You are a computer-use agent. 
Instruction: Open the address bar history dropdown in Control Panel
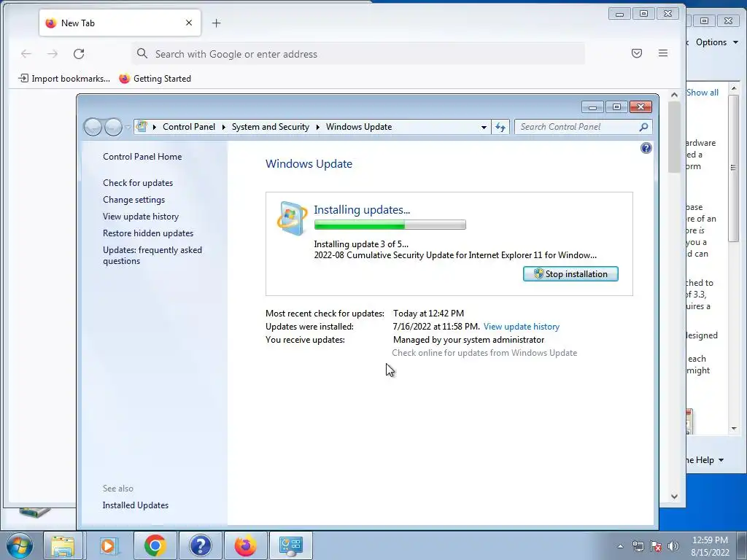point(484,127)
